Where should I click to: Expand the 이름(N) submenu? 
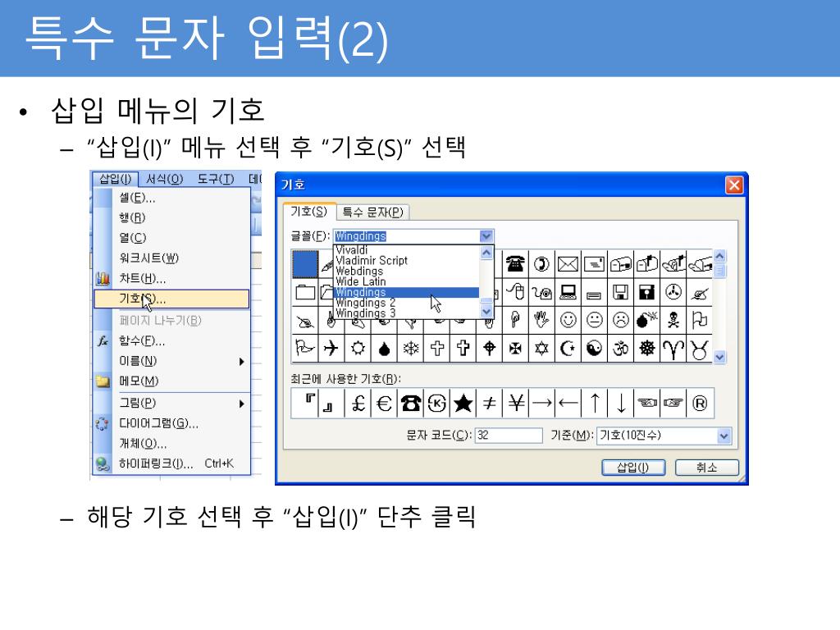242,362
